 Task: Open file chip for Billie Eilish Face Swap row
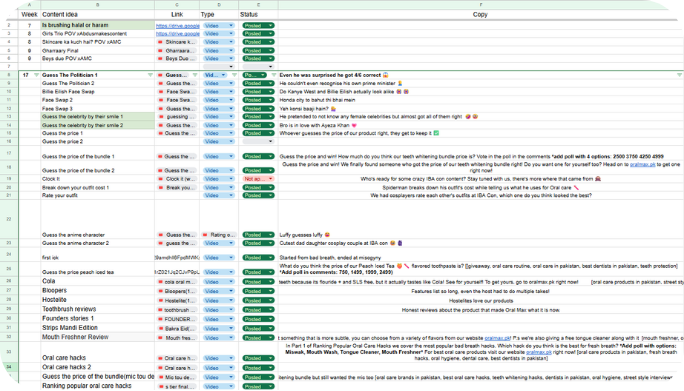[x=177, y=92]
